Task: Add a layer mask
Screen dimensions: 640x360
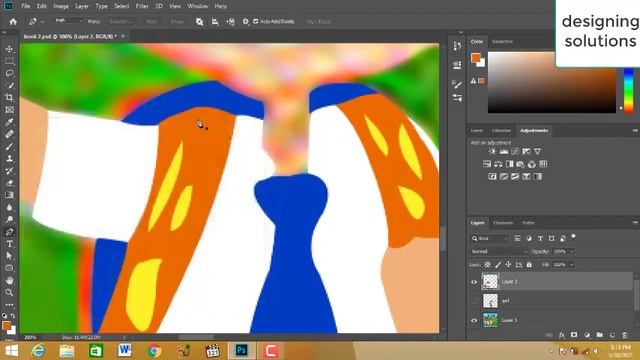Action: pyautogui.click(x=574, y=335)
